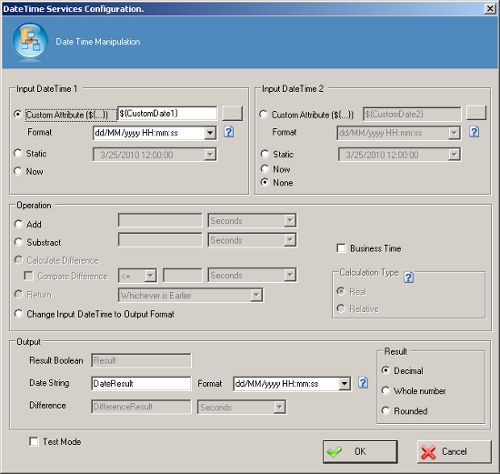
Task: Open Output Date String Format dropdown
Action: pyautogui.click(x=344, y=384)
